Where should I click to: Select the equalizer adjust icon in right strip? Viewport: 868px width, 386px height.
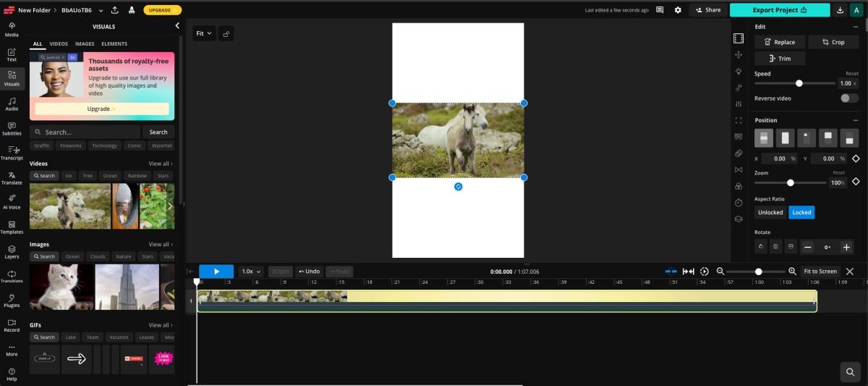click(x=738, y=104)
